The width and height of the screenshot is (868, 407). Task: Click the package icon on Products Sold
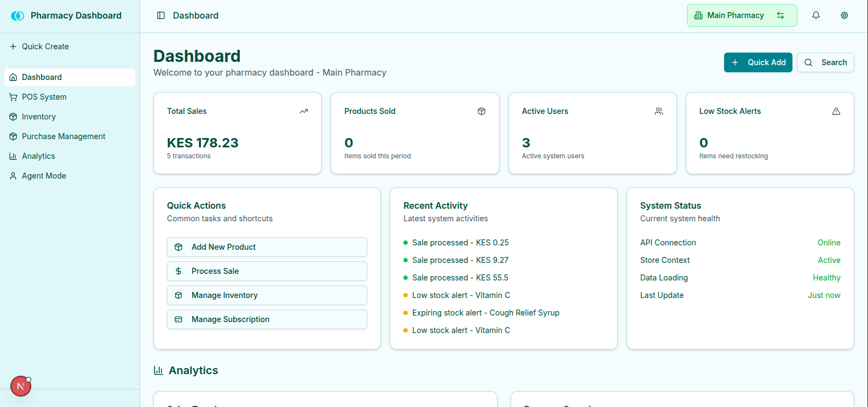click(x=482, y=111)
